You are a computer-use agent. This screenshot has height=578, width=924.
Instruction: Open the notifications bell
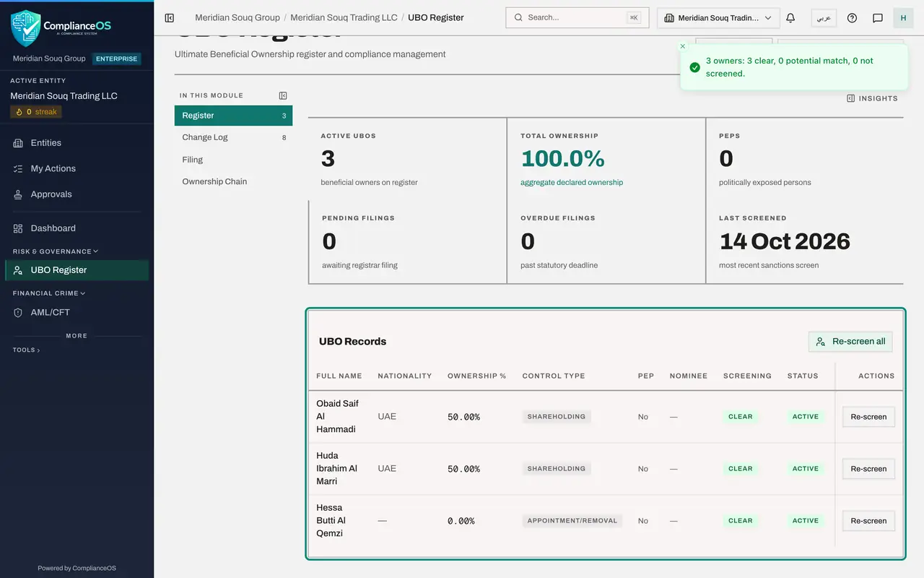[790, 18]
